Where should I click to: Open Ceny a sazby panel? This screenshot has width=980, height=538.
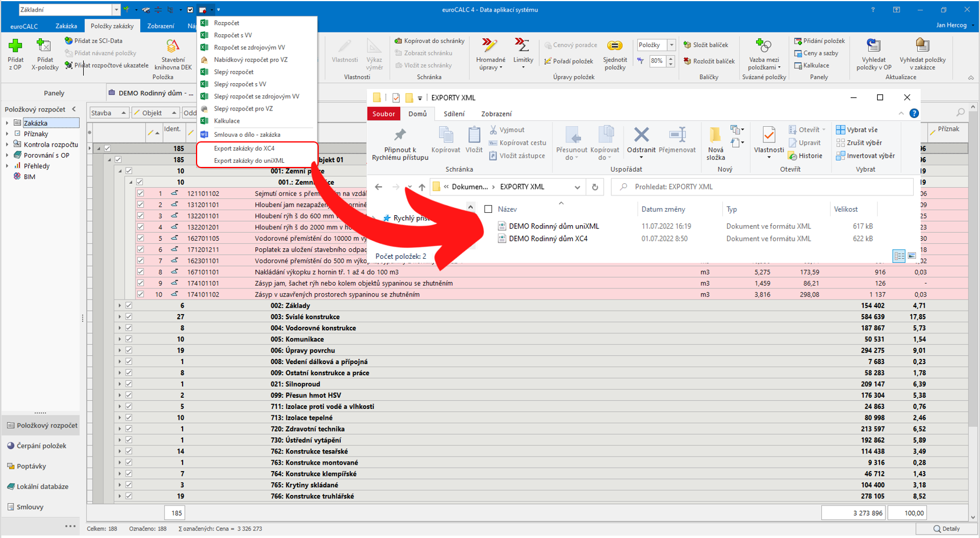[x=816, y=53]
